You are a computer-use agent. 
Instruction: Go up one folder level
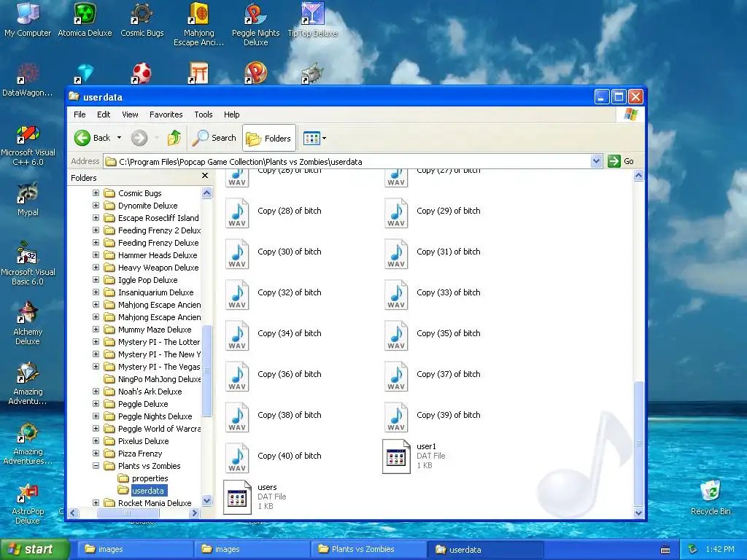[174, 138]
